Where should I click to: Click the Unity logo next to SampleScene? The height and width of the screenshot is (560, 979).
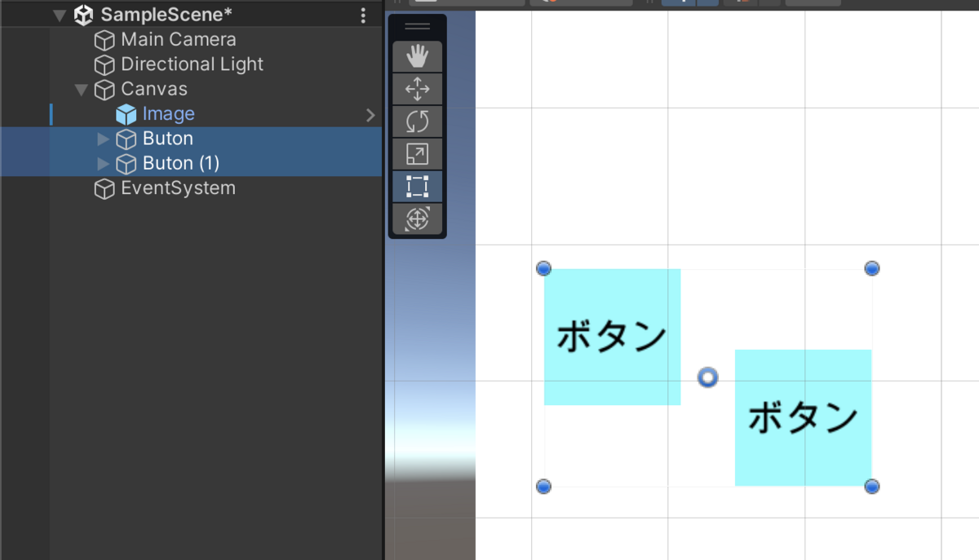(83, 15)
